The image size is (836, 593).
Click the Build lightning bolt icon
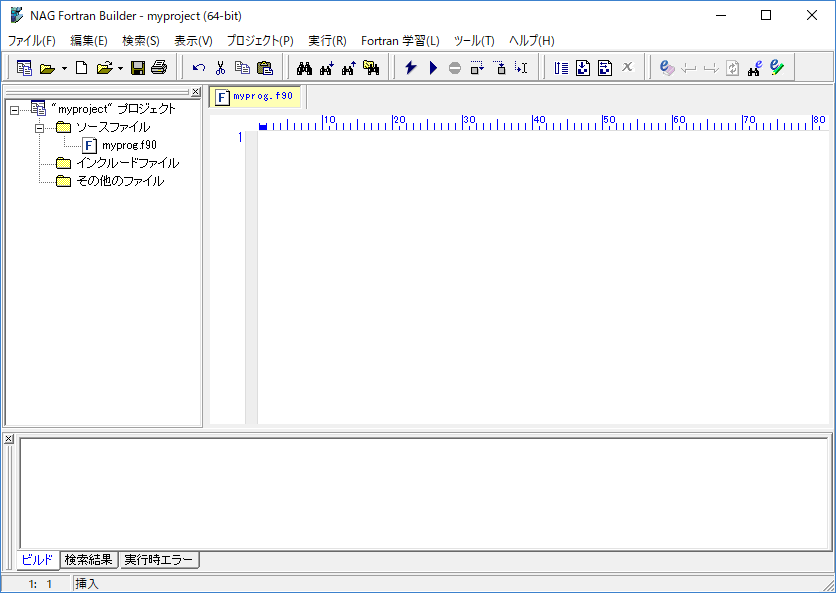click(410, 68)
